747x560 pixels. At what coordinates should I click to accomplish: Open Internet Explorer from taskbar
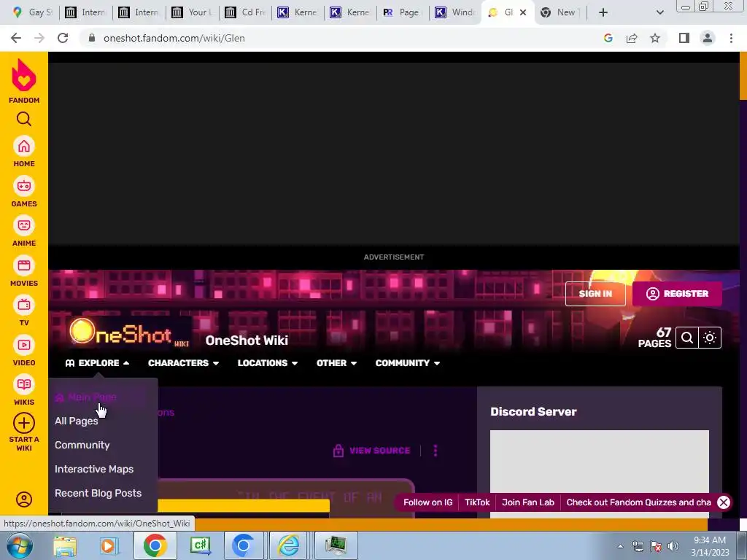pos(289,545)
